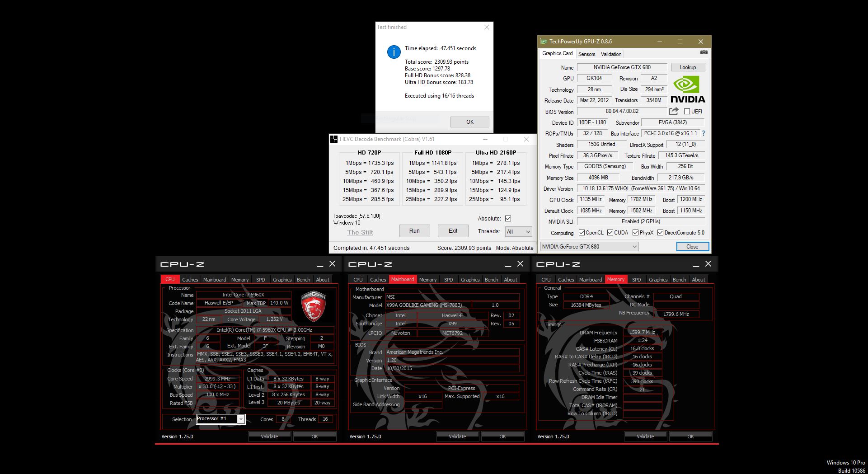
Task: Click the Run button in HEVC benchmark
Action: [414, 231]
